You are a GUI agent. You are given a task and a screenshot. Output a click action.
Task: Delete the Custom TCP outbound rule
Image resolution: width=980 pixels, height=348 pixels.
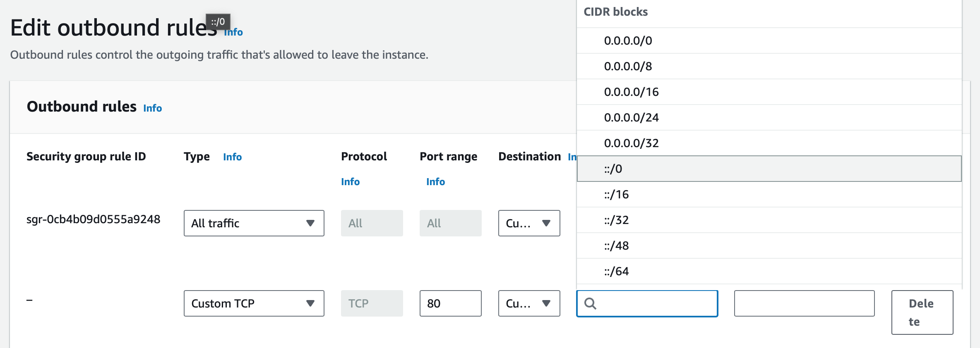coord(922,312)
